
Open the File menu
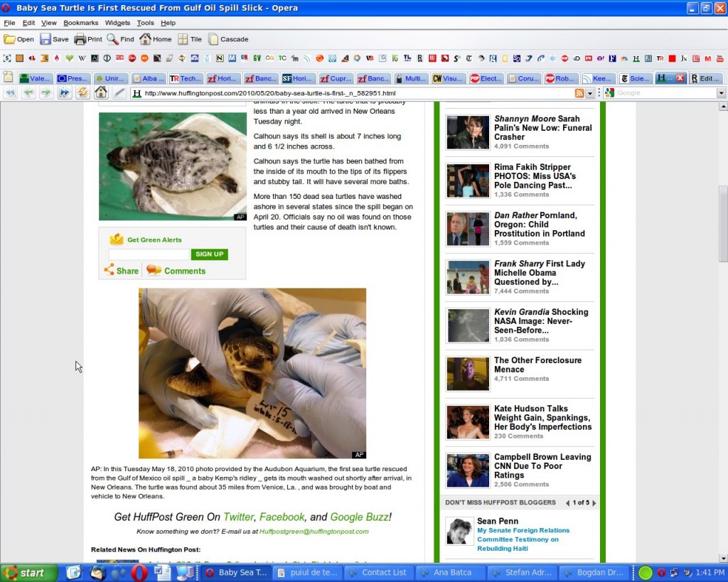pos(9,23)
